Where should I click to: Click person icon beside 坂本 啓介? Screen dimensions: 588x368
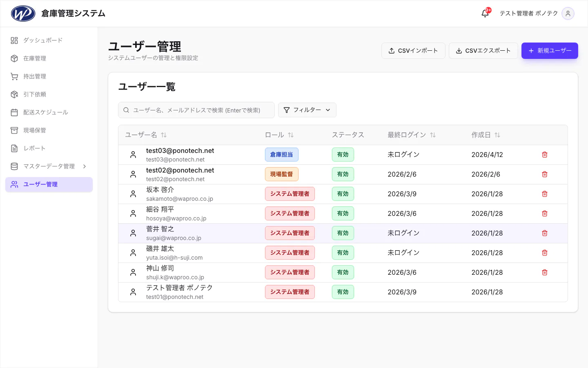coord(133,194)
